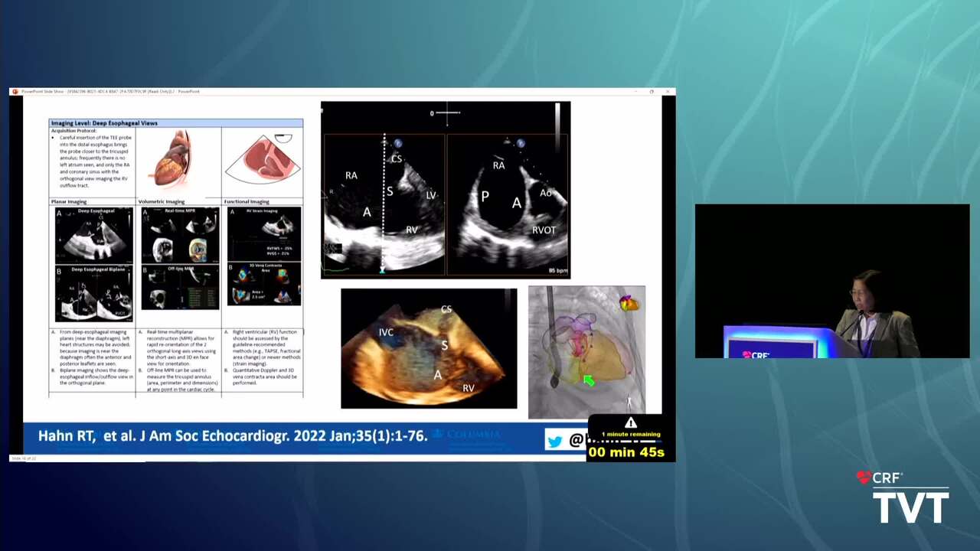The height and width of the screenshot is (551, 980).
Task: Click the red TEE sector diagram
Action: pyautogui.click(x=263, y=158)
